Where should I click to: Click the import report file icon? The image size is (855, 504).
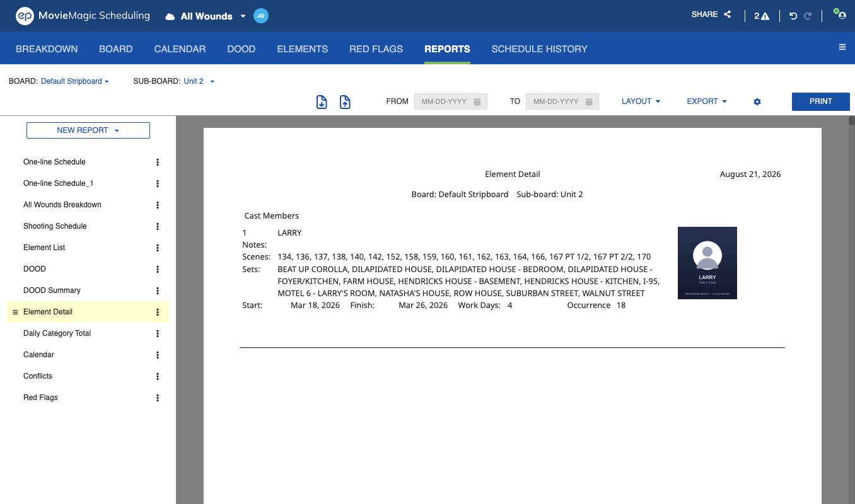tap(322, 101)
